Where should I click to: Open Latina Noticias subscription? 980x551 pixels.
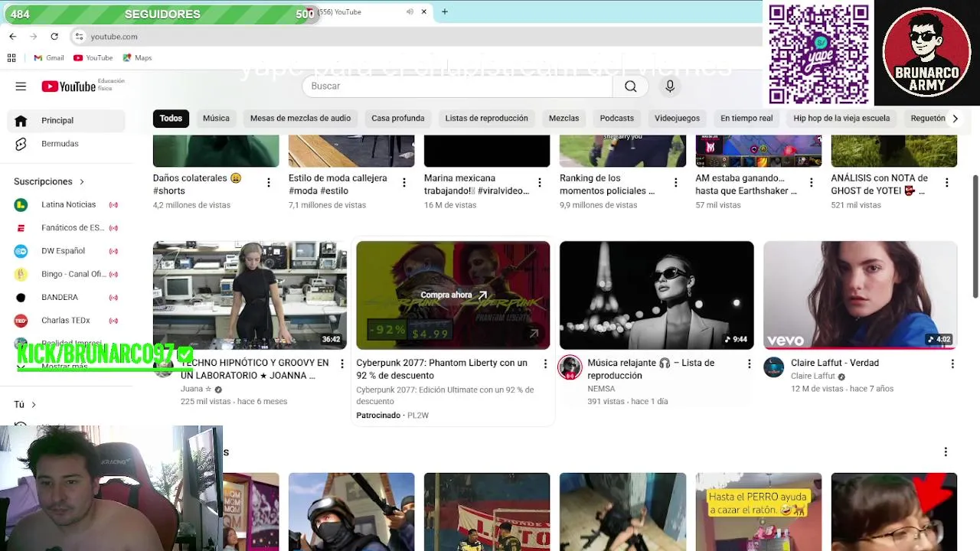[x=67, y=205]
